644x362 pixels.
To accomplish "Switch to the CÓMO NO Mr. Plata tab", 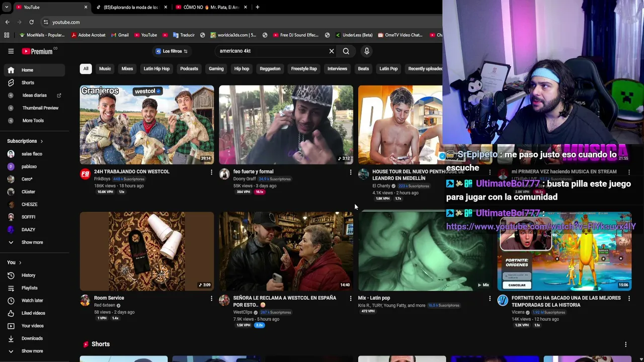I will pos(211,7).
